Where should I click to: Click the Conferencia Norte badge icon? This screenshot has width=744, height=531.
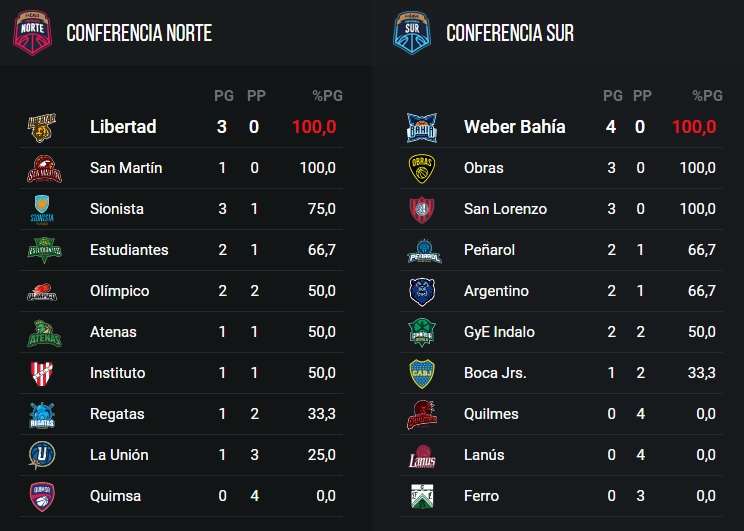(34, 32)
